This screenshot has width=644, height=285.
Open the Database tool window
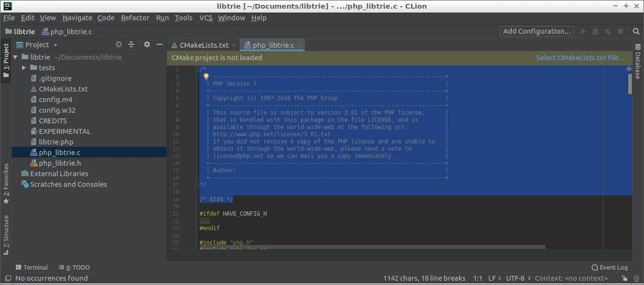pos(638,61)
